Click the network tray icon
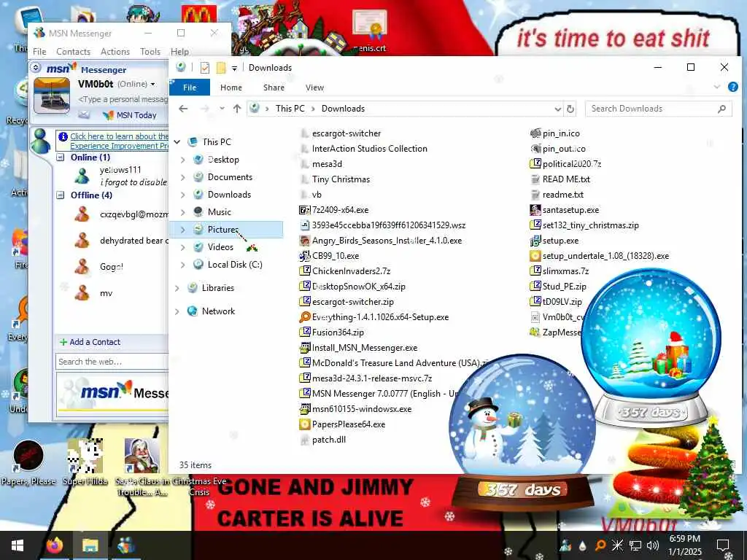This screenshot has height=560, width=747. (x=635, y=545)
